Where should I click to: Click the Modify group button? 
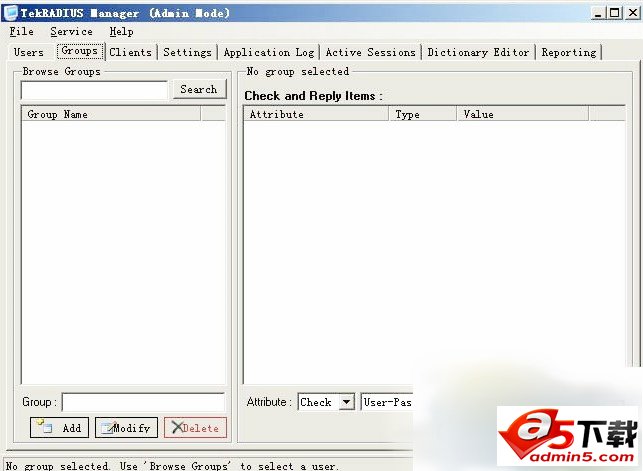(126, 428)
